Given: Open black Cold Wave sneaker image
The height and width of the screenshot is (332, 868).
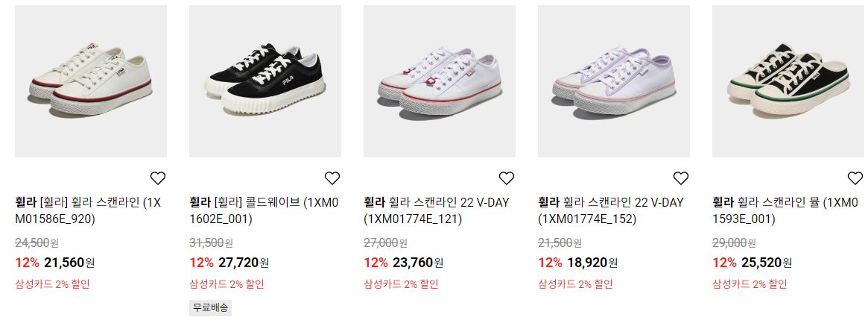Looking at the screenshot, I should pos(265,81).
